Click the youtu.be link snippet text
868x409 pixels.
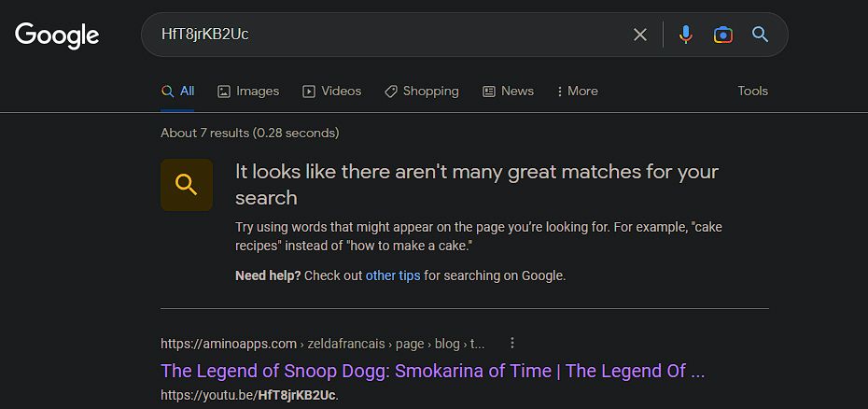click(x=249, y=395)
